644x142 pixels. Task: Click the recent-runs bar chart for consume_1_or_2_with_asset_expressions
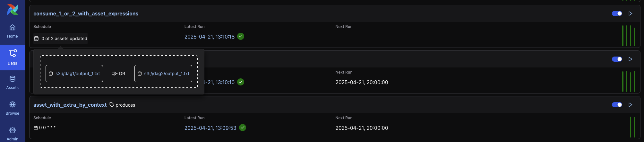coord(628,36)
